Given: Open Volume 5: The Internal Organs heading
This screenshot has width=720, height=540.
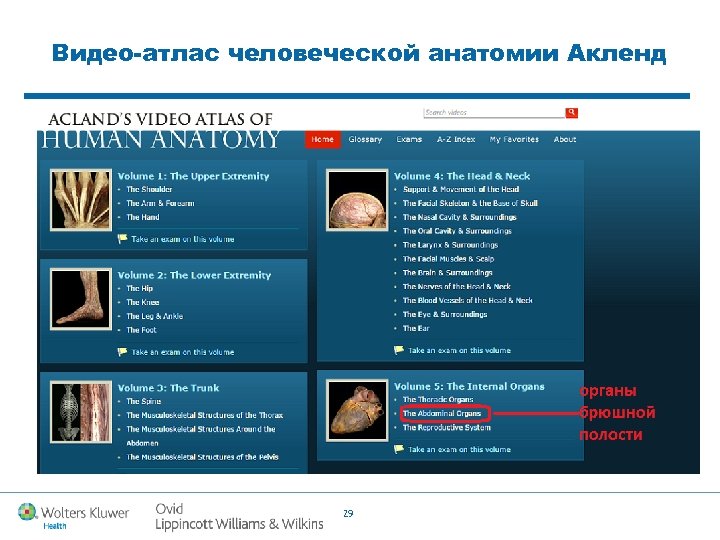Looking at the screenshot, I should pyautogui.click(x=469, y=387).
